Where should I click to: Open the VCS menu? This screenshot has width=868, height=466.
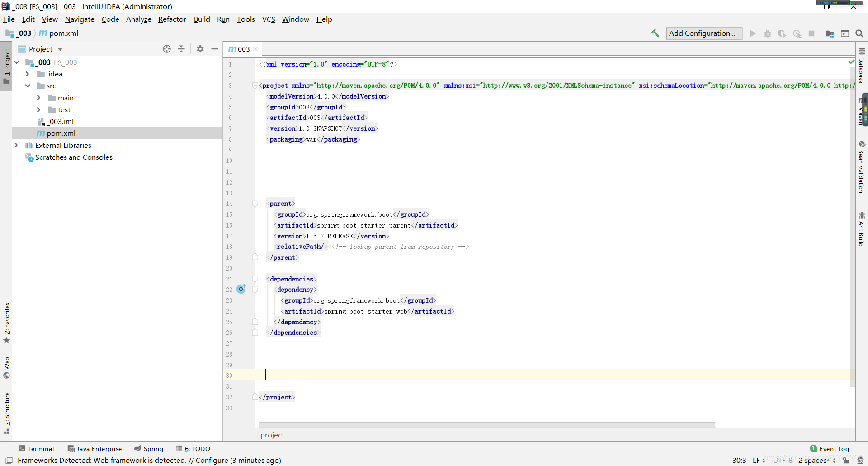click(x=269, y=19)
